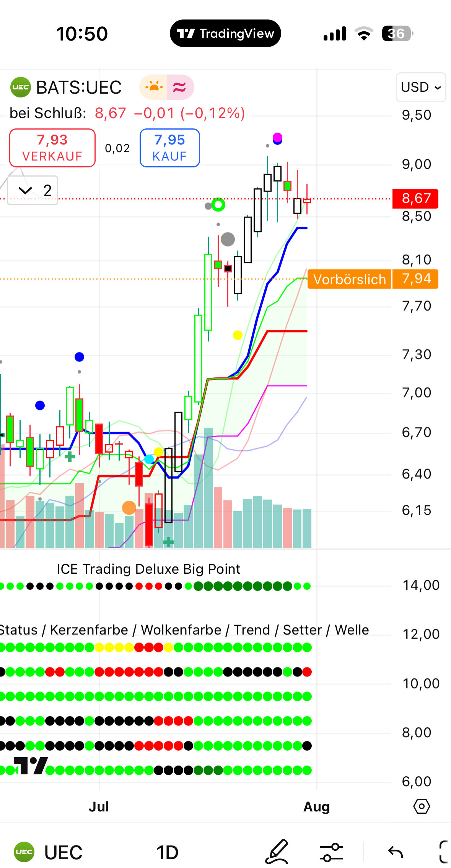
Task: Open chart settings sliders icon
Action: (331, 852)
